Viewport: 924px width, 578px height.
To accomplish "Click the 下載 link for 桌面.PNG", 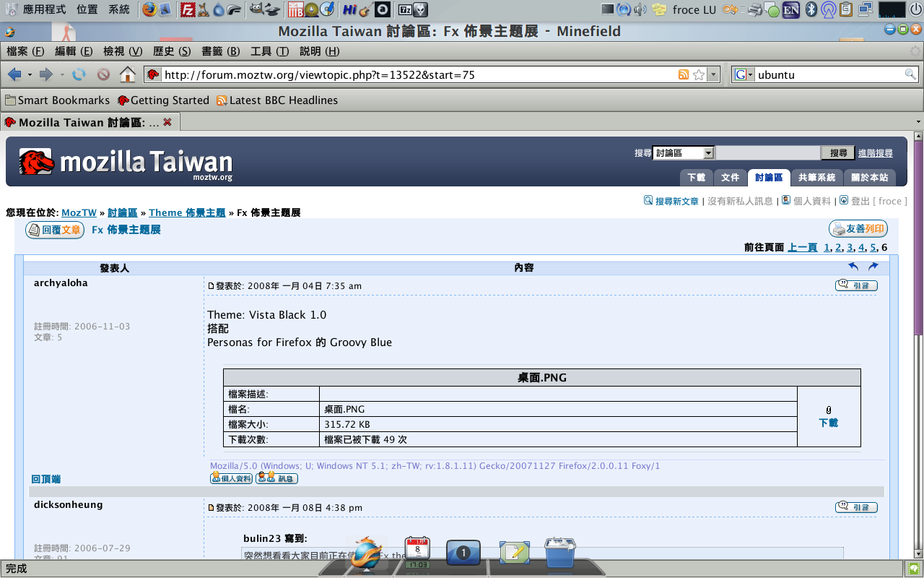I will click(x=828, y=423).
